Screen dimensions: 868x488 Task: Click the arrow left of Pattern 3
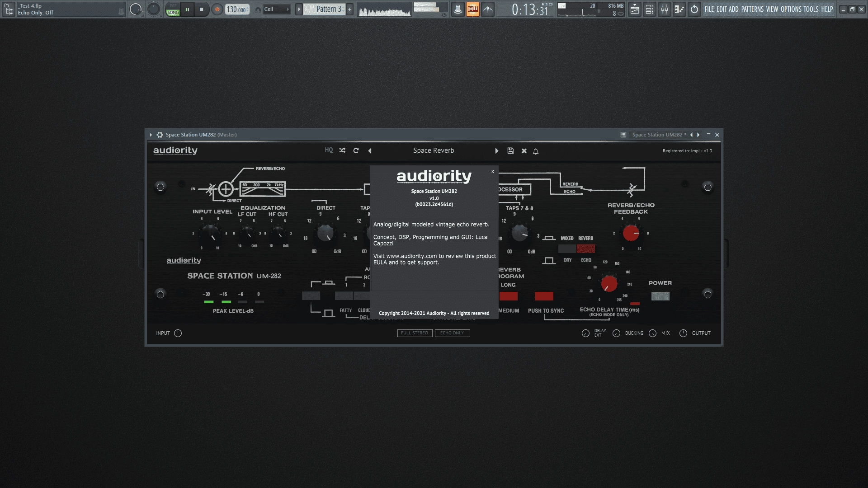click(x=299, y=9)
